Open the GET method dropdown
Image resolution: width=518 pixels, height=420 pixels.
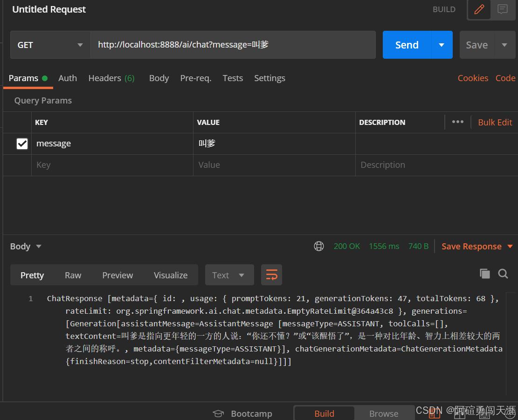coord(50,45)
